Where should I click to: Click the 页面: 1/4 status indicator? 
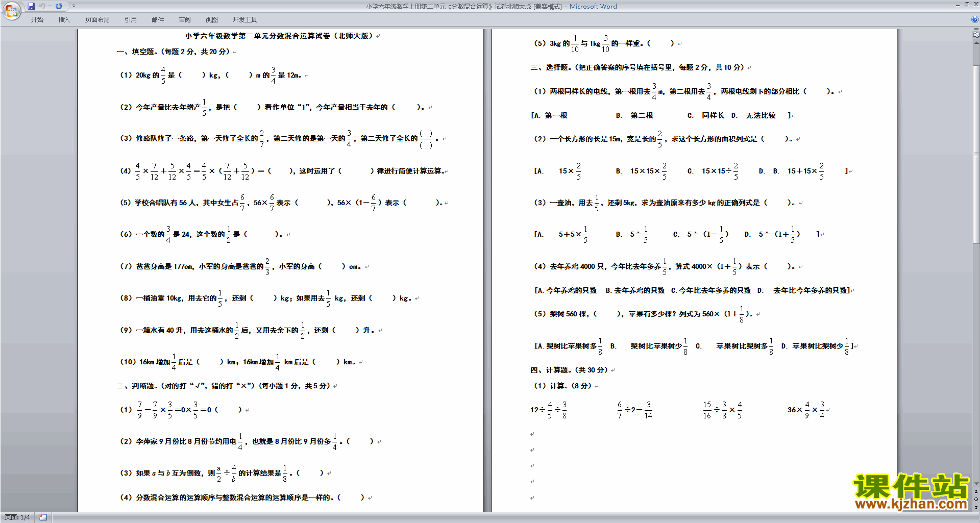(17, 517)
